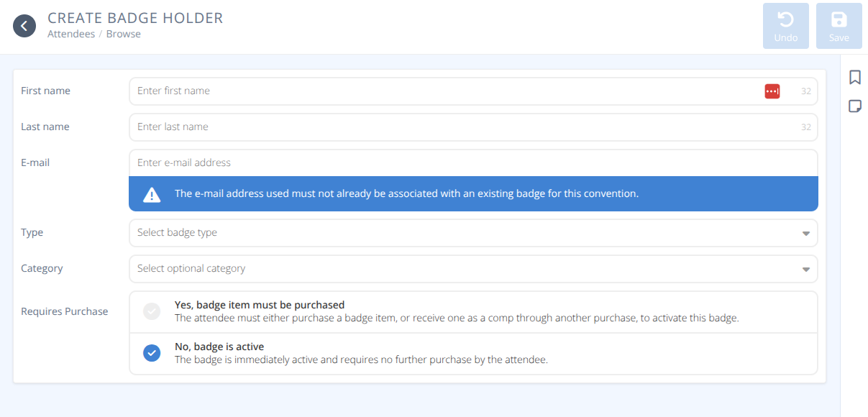Viewport: 868px width, 417px height.
Task: Open the Browse breadcrumb link
Action: point(123,33)
